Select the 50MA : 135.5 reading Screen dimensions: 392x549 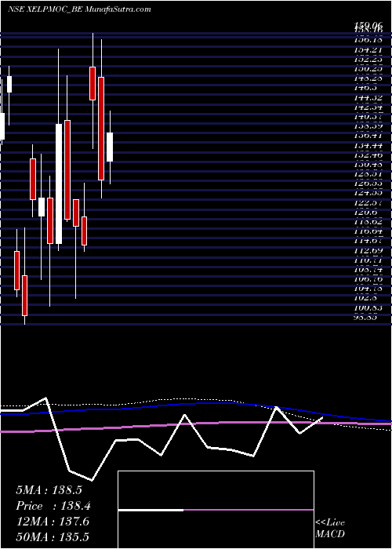coord(53,537)
